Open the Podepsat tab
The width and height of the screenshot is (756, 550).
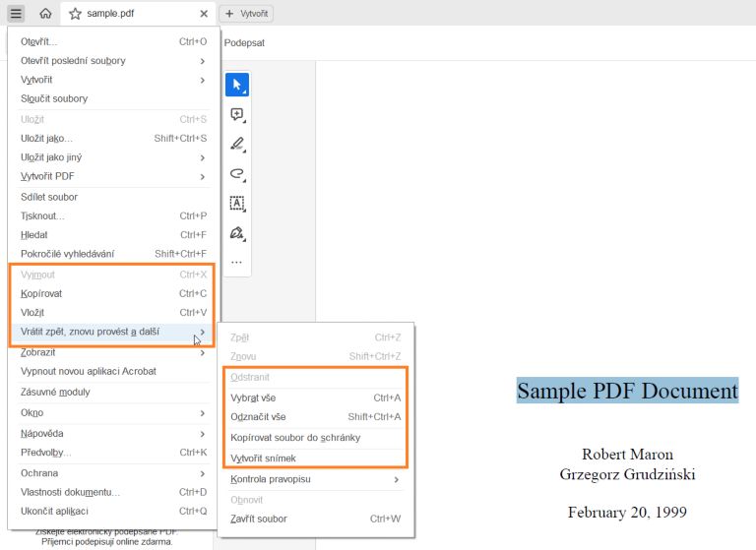point(244,43)
